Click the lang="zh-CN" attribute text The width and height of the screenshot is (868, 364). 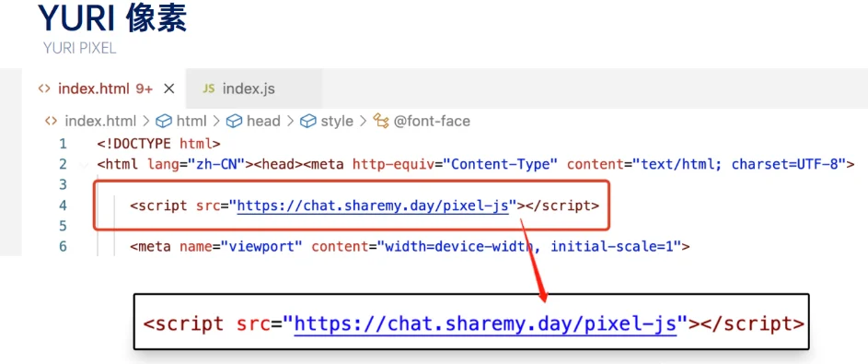pos(196,165)
